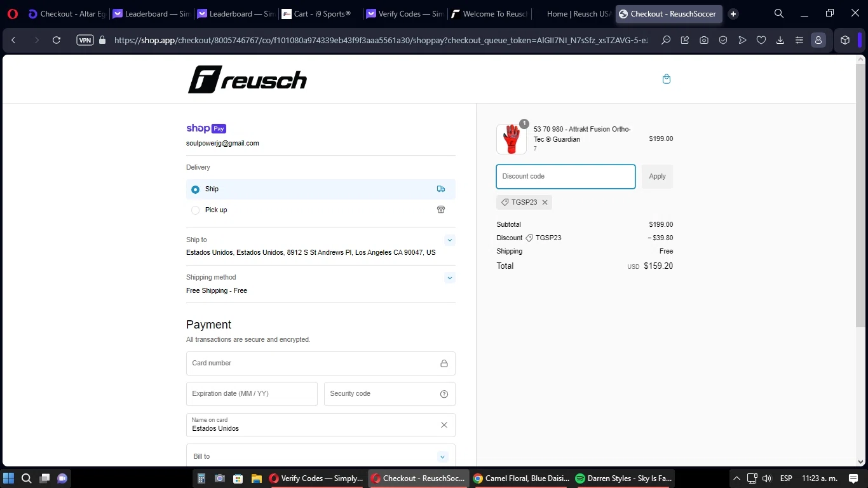Reload the current page

[x=57, y=40]
